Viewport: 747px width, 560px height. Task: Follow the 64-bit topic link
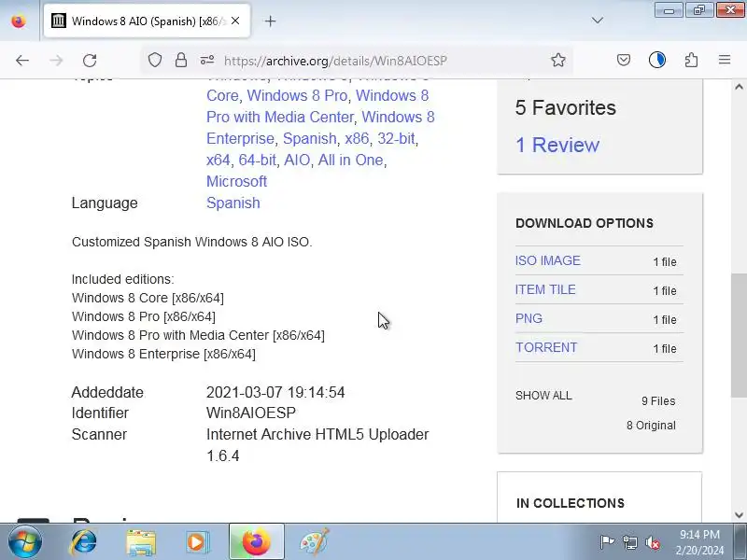click(x=258, y=160)
